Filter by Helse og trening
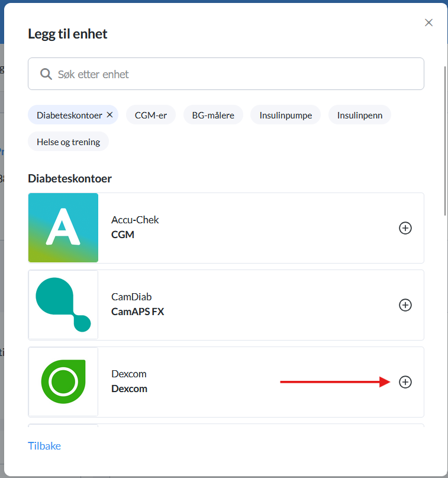This screenshot has height=478, width=448. [x=68, y=142]
